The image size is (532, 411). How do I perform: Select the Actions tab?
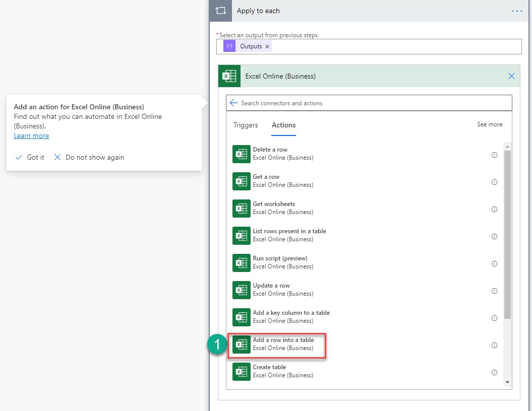click(283, 125)
